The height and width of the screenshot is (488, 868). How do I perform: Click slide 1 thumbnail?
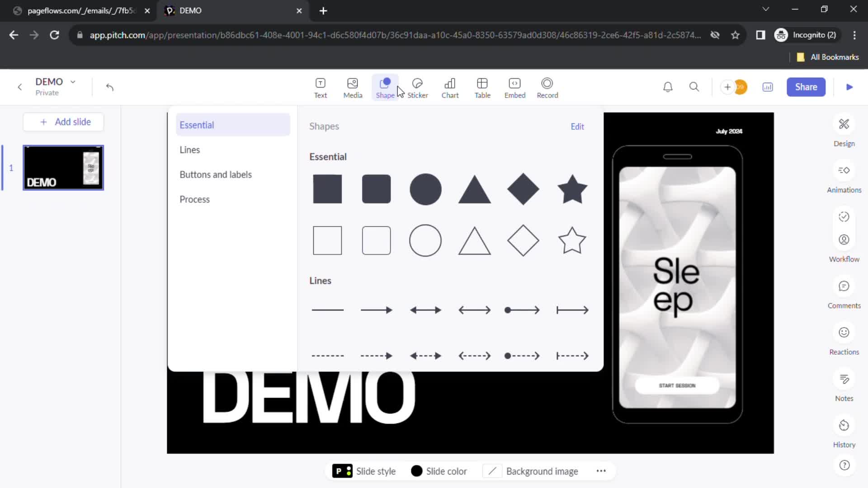click(63, 167)
